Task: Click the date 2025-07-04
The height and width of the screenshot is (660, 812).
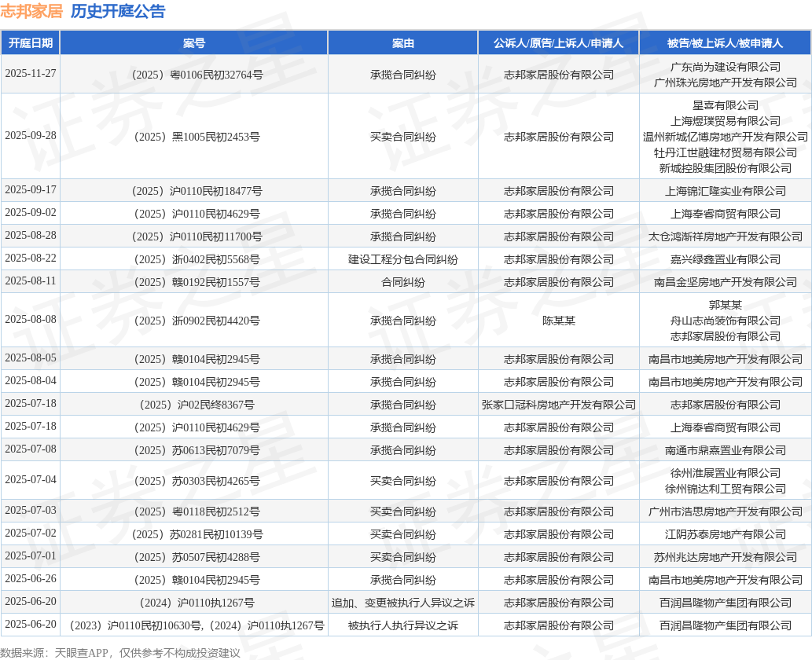Action: click(31, 480)
